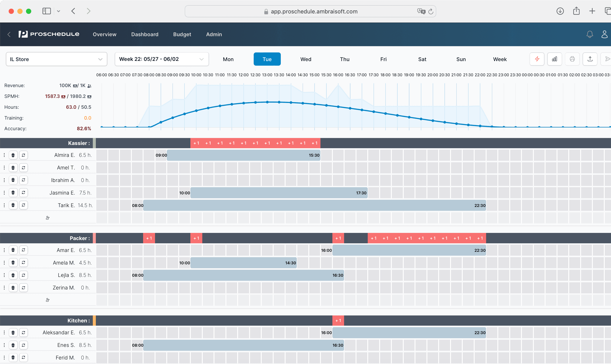Click the Budget menu item
The width and height of the screenshot is (611, 364).
[x=181, y=34]
